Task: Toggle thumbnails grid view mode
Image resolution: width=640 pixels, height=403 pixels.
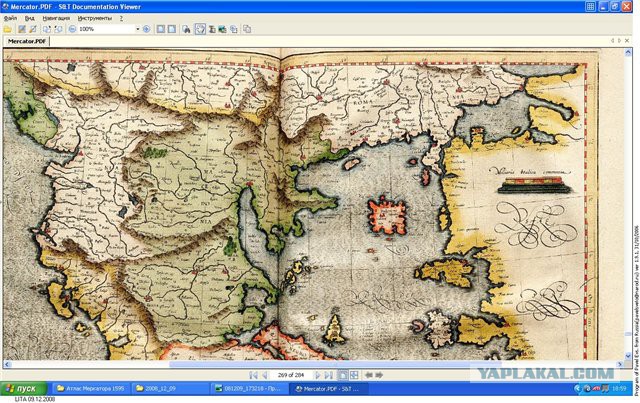Action: coord(354,375)
